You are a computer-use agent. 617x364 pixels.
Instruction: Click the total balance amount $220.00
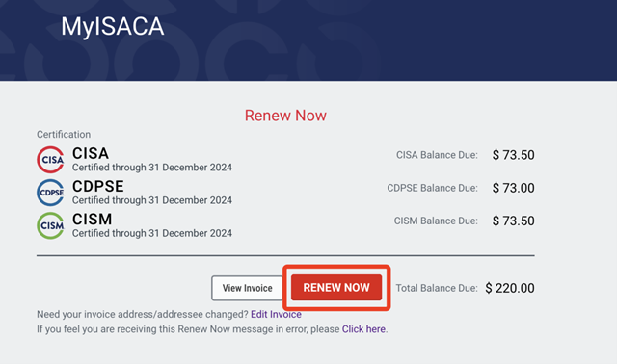(510, 288)
